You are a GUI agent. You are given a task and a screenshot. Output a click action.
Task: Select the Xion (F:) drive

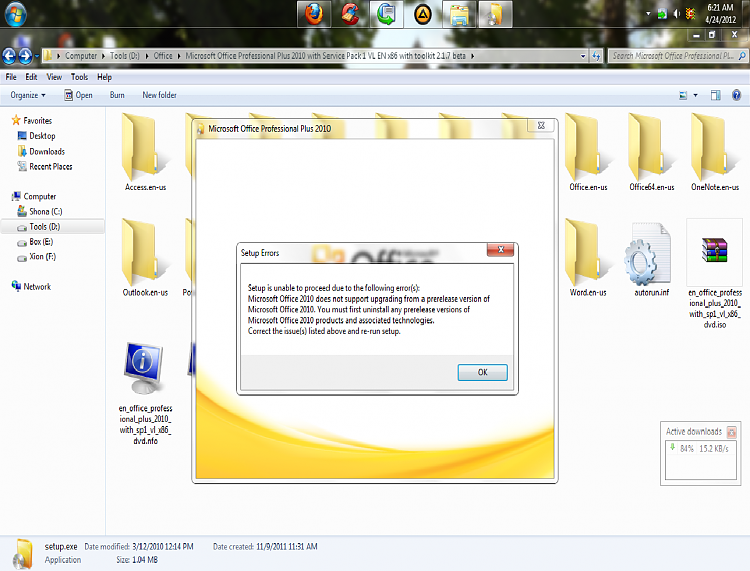click(x=36, y=257)
